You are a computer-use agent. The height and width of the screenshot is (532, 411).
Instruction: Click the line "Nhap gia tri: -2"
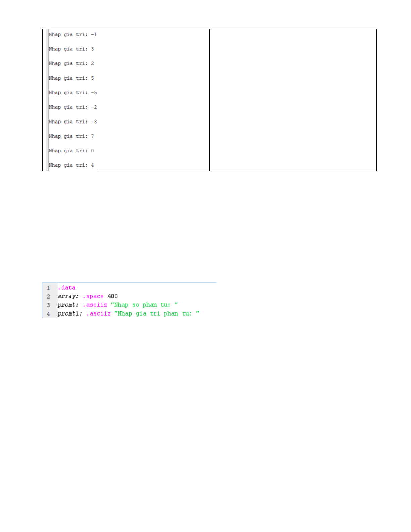[x=72, y=107]
